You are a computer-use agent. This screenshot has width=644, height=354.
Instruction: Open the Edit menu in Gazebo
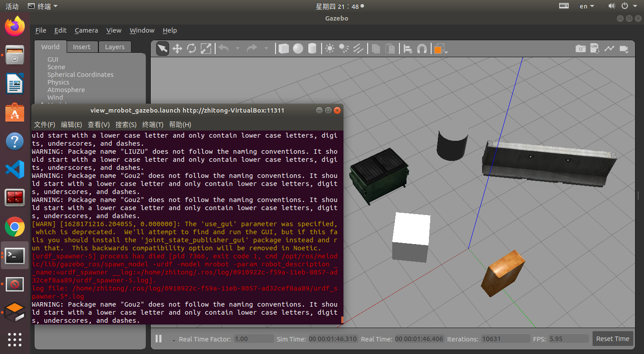click(x=60, y=30)
